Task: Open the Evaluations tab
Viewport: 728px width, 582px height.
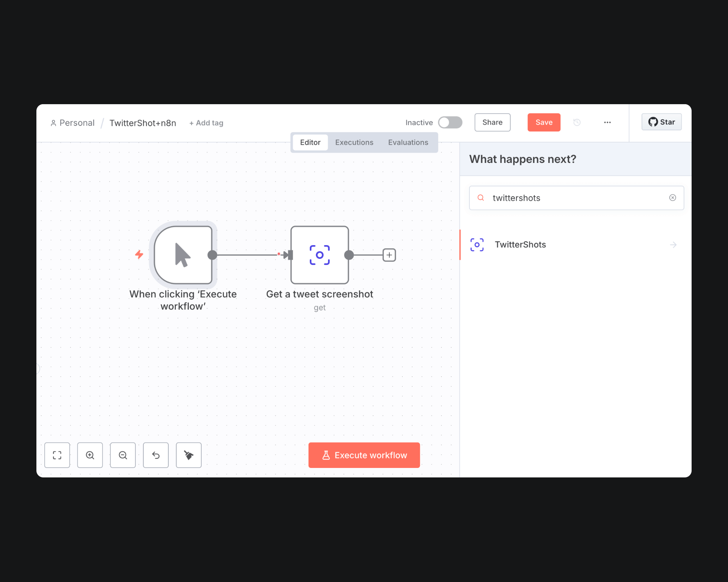Action: pyautogui.click(x=408, y=142)
